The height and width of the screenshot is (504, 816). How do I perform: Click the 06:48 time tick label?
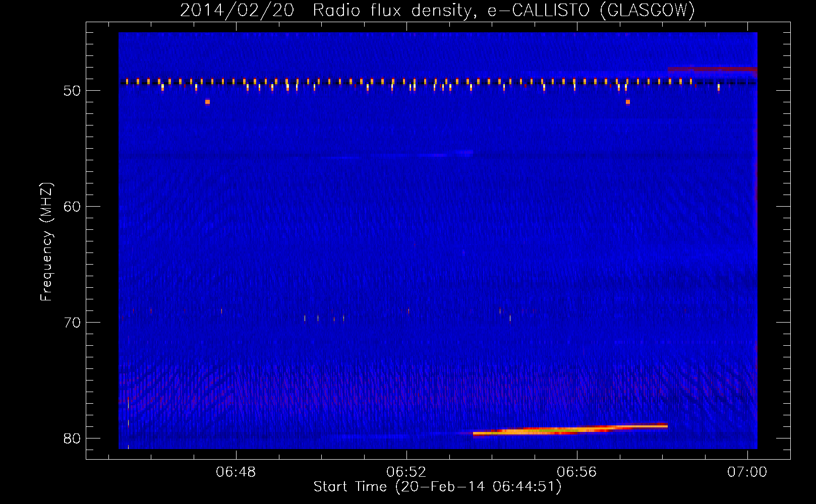coord(236,472)
